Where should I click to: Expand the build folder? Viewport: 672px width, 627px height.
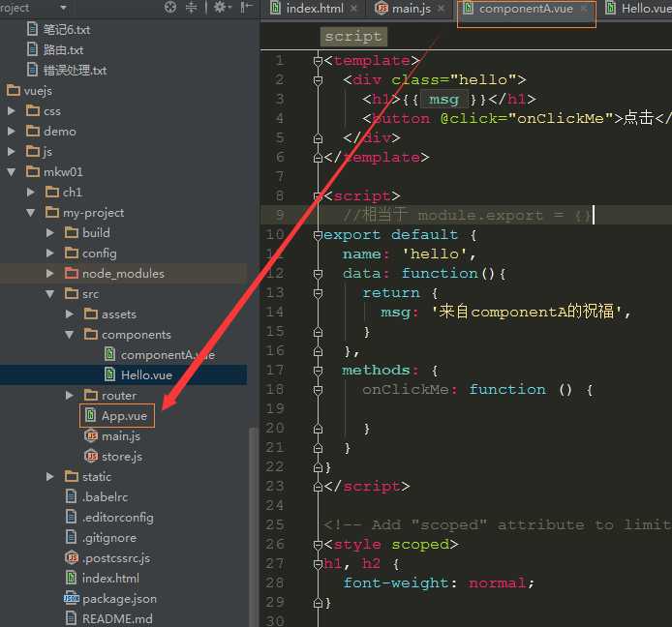click(x=50, y=232)
